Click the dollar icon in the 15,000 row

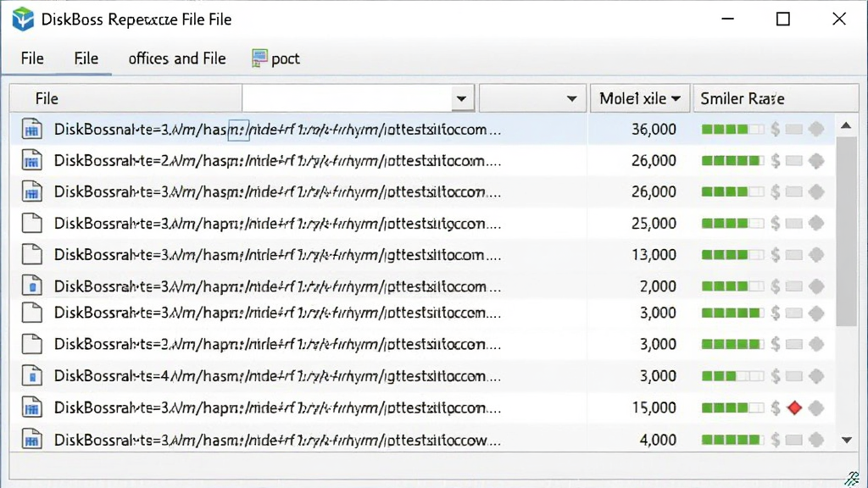pyautogui.click(x=776, y=408)
